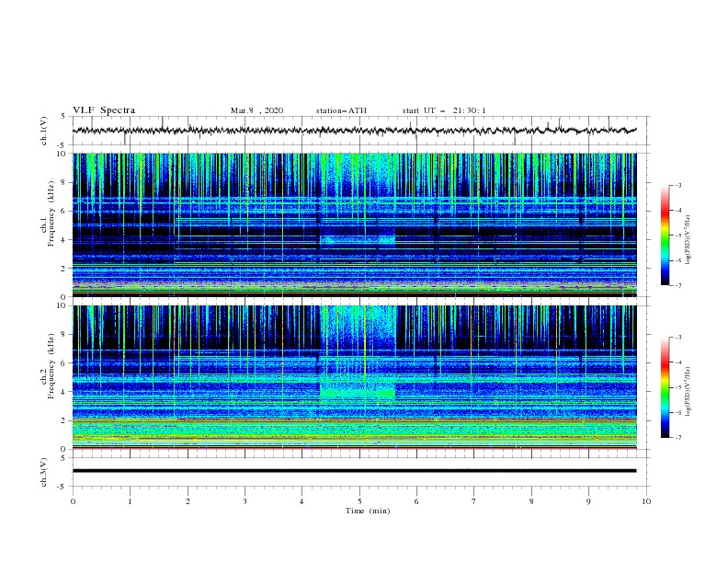Click tick label "7" on the Time axis
728x563 pixels.
(474, 501)
